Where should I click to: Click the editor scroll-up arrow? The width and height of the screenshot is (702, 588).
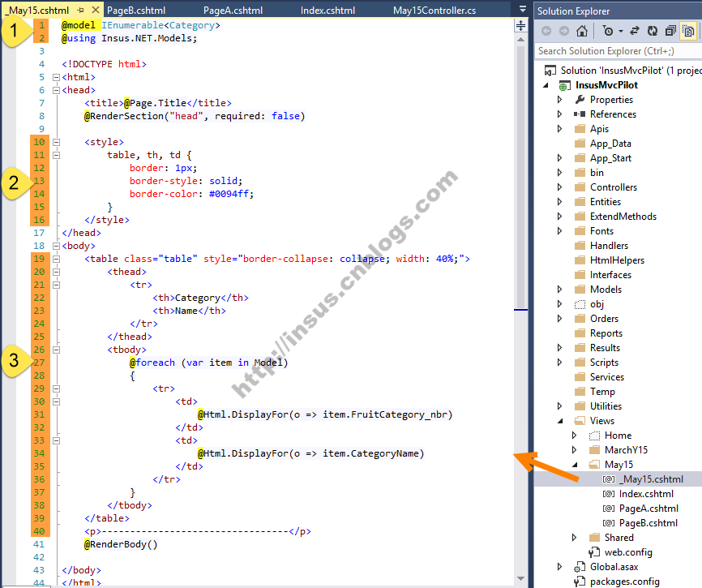(520, 40)
